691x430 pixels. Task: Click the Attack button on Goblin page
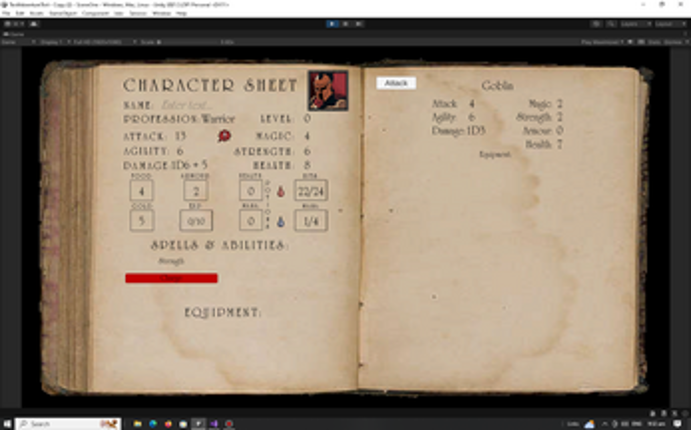coord(396,83)
